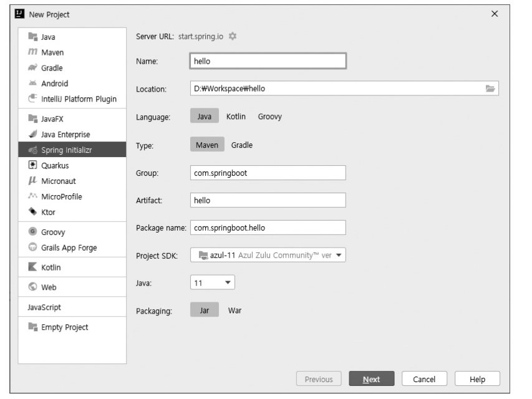This screenshot has width=532, height=399.
Task: Select Gradle entry in left sidebar list
Action: pos(72,68)
